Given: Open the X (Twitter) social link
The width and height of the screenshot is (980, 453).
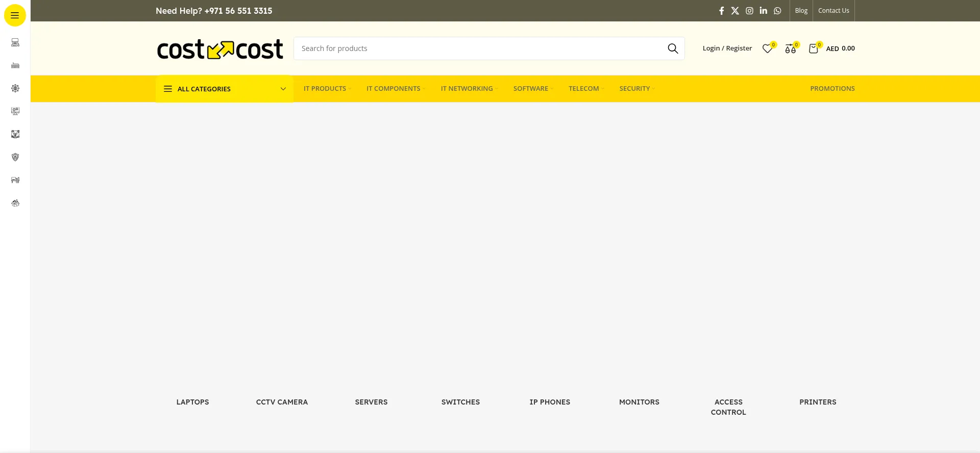Looking at the screenshot, I should 735,11.
